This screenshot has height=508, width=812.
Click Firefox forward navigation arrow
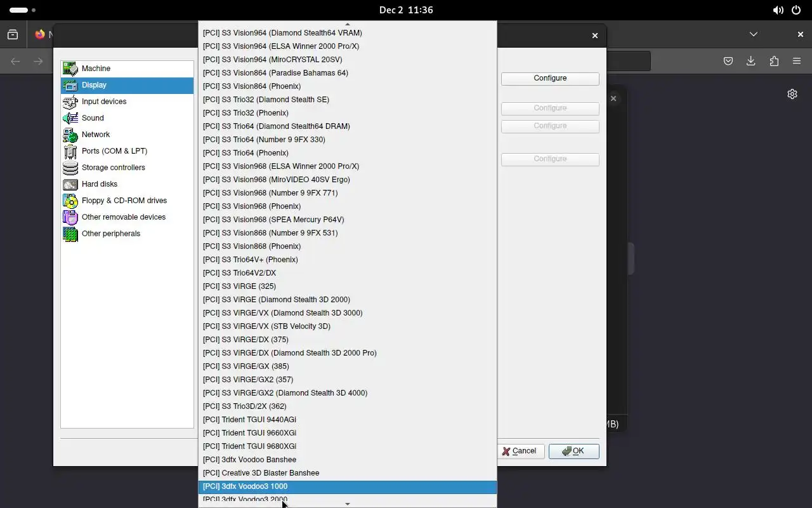click(x=39, y=61)
